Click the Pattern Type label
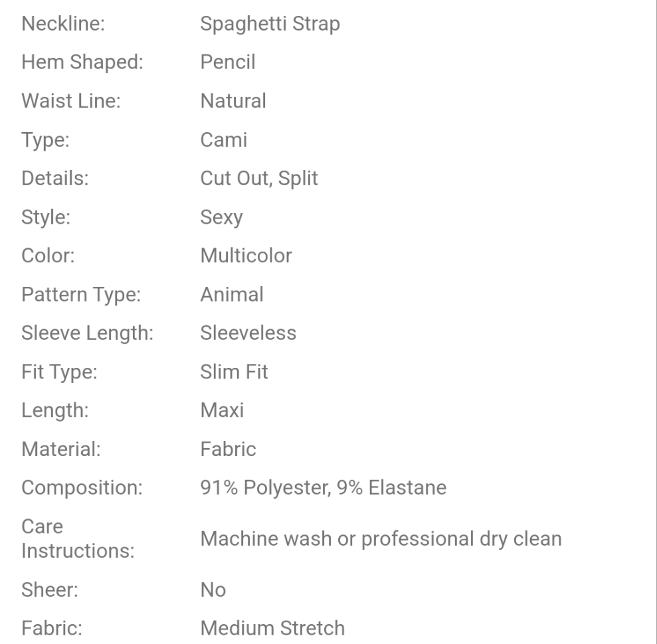The width and height of the screenshot is (657, 644). point(80,294)
